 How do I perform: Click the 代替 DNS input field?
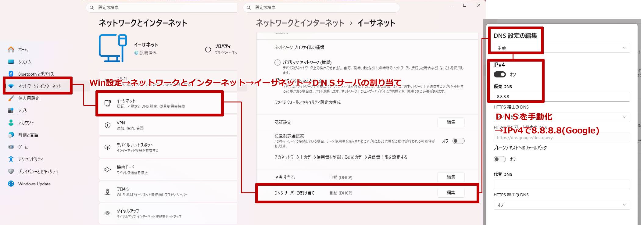[x=562, y=184]
